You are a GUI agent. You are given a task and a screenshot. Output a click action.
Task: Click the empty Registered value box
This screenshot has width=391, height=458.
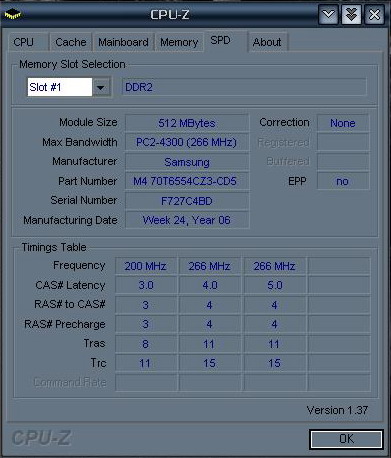tap(343, 142)
